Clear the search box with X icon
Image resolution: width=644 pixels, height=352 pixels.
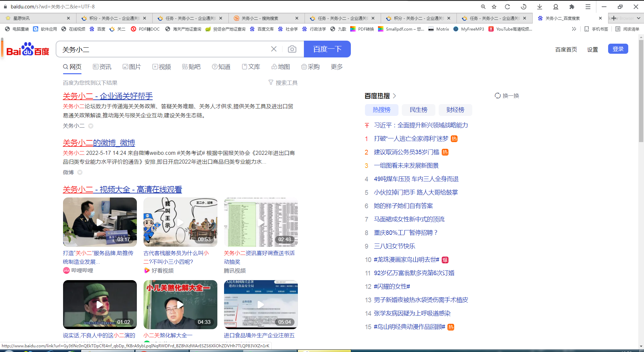point(274,49)
